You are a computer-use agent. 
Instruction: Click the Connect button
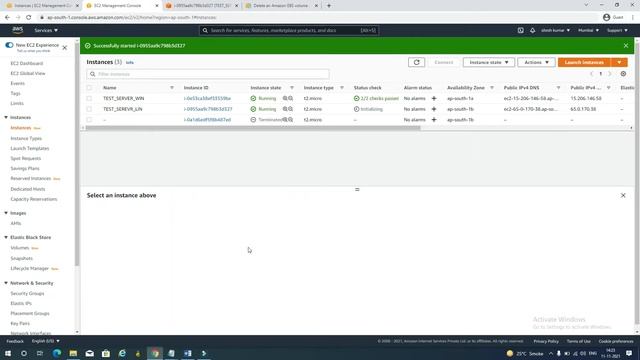coord(444,62)
